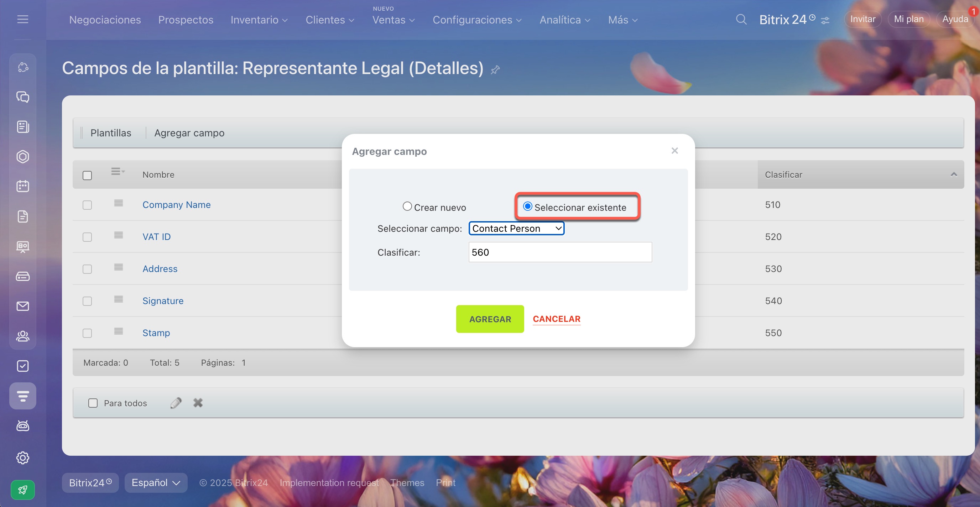Check the Address row checkbox
This screenshot has height=507, width=980.
(x=87, y=269)
